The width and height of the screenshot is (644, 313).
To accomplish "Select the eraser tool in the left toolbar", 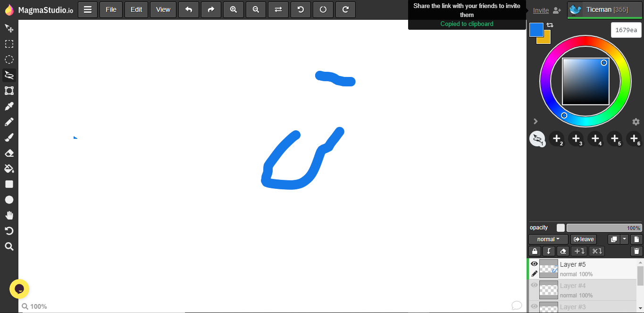I will [9, 153].
